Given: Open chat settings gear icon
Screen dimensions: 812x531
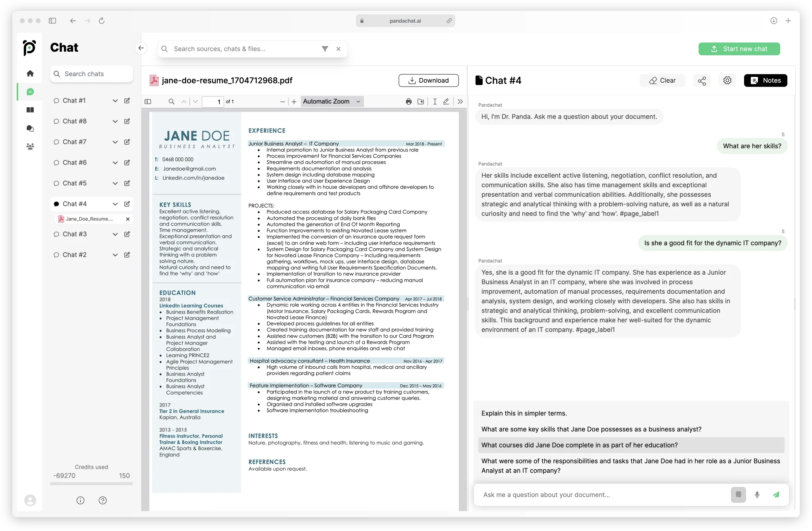Looking at the screenshot, I should point(727,80).
